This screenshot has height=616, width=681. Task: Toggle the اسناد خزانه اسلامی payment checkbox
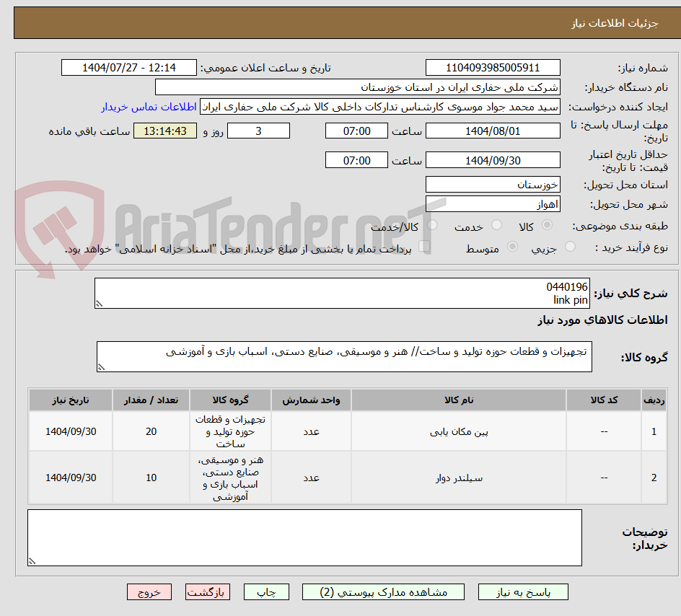point(424,247)
